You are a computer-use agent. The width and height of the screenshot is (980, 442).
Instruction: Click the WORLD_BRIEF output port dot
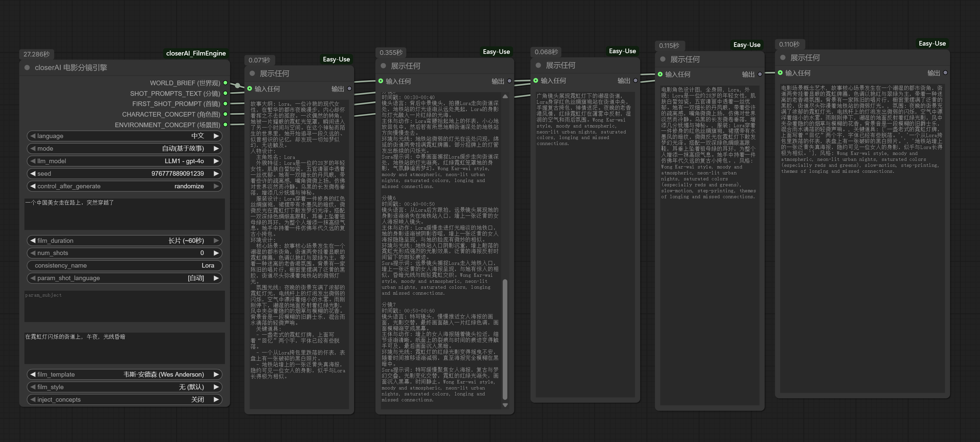pyautogui.click(x=225, y=83)
